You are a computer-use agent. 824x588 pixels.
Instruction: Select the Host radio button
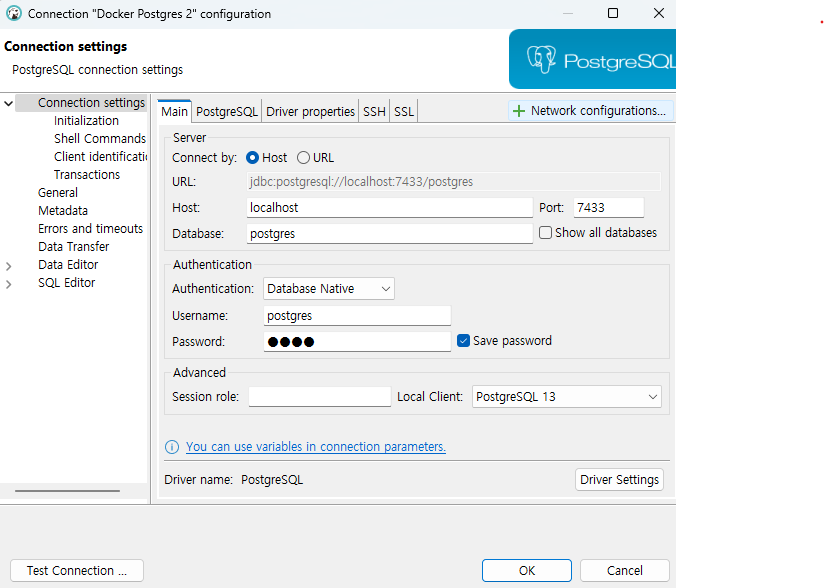coord(252,158)
